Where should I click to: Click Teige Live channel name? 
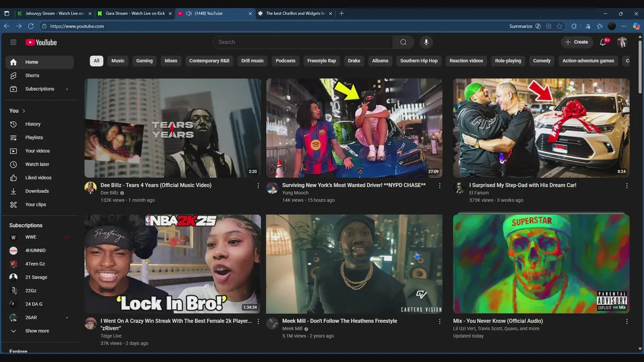[x=111, y=336]
